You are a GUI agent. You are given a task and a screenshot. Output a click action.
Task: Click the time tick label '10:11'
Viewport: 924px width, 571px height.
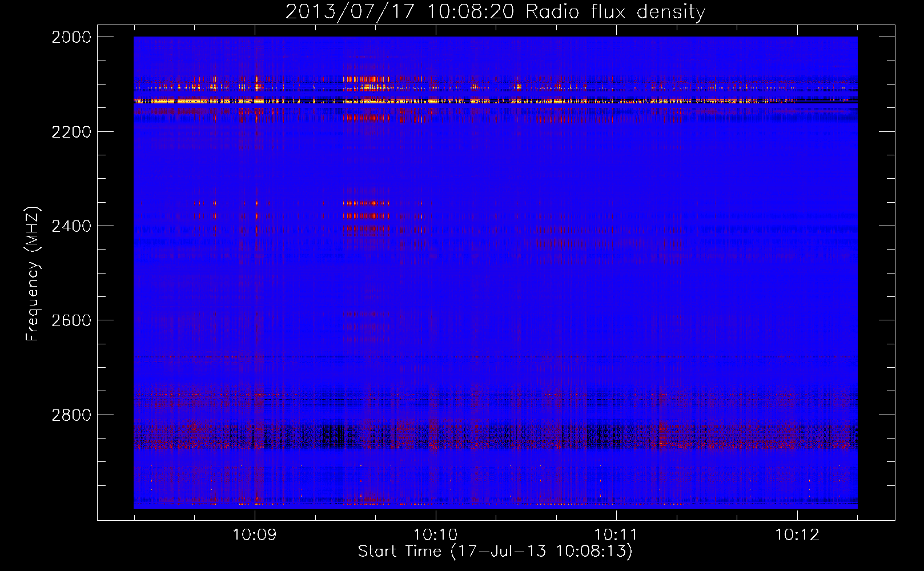tap(616, 535)
